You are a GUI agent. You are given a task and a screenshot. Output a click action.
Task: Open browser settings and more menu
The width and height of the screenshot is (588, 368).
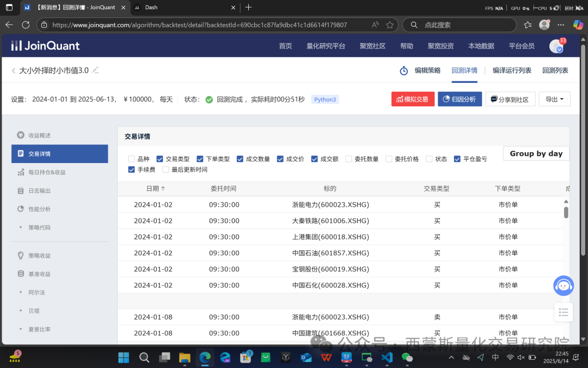561,25
